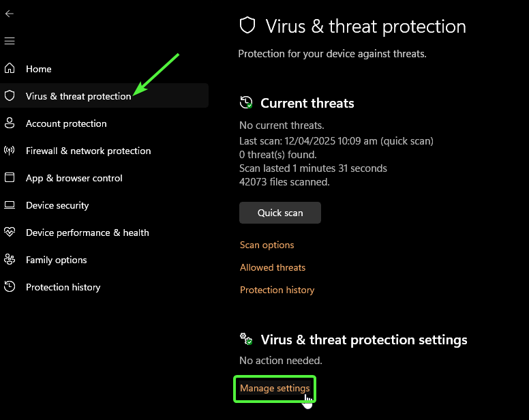Click Manage settings link
Image resolution: width=529 pixels, height=420 pixels.
click(x=274, y=389)
